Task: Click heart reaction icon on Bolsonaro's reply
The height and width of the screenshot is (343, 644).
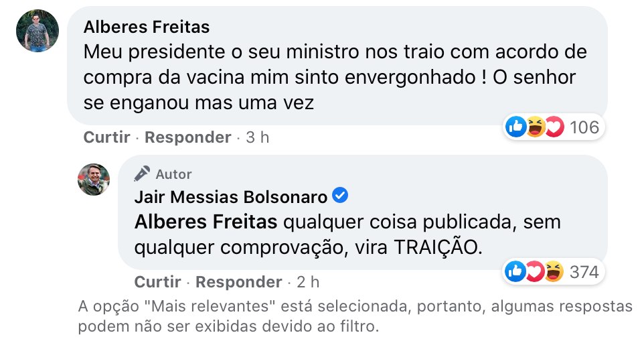Action: coord(535,271)
